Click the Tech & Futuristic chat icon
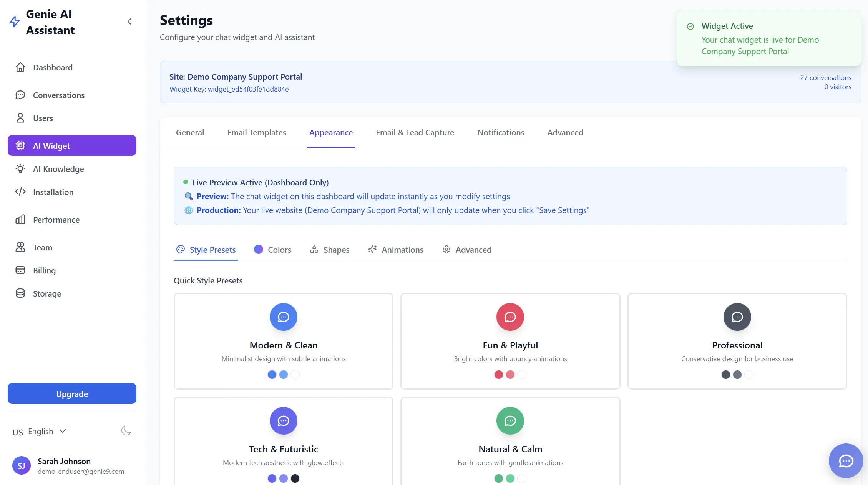Screen dimensions: 868x485 coord(283,421)
